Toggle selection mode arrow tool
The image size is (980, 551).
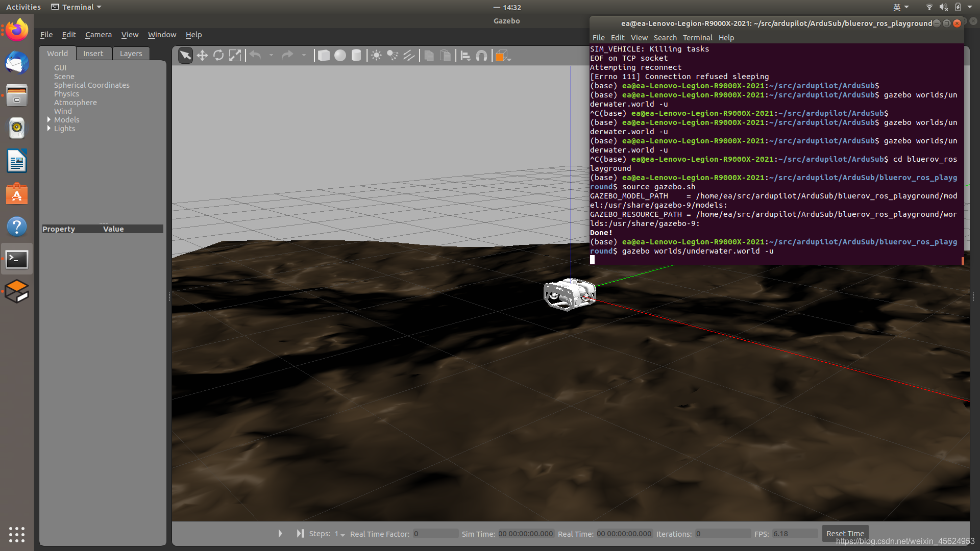[186, 56]
